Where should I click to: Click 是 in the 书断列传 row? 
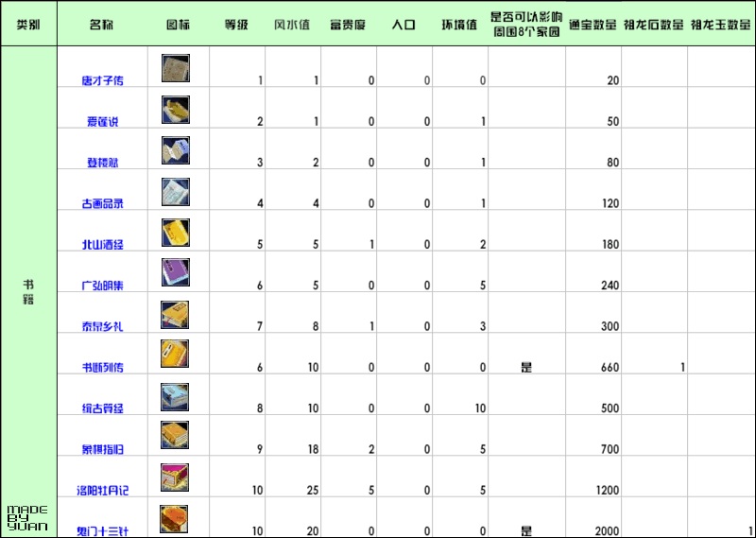pos(526,368)
